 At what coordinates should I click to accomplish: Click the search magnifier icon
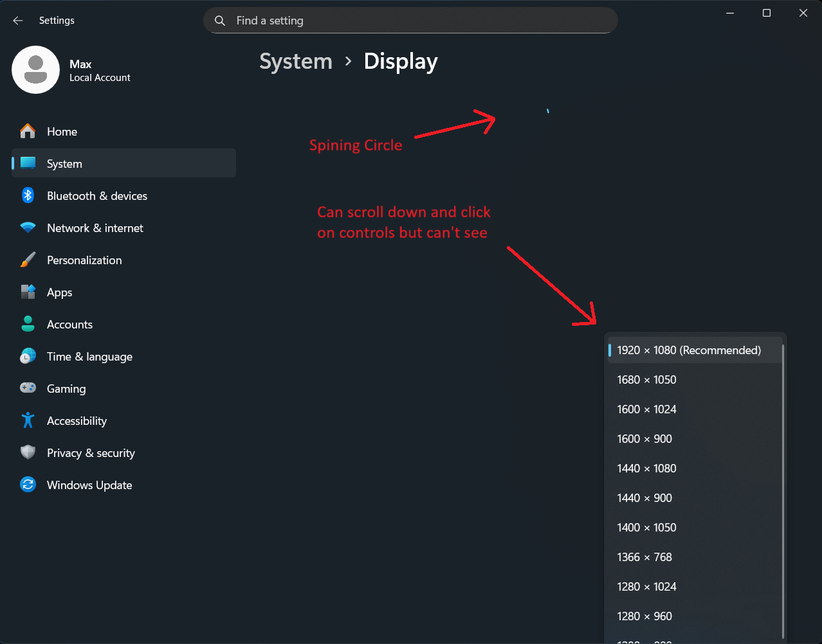[x=220, y=21]
